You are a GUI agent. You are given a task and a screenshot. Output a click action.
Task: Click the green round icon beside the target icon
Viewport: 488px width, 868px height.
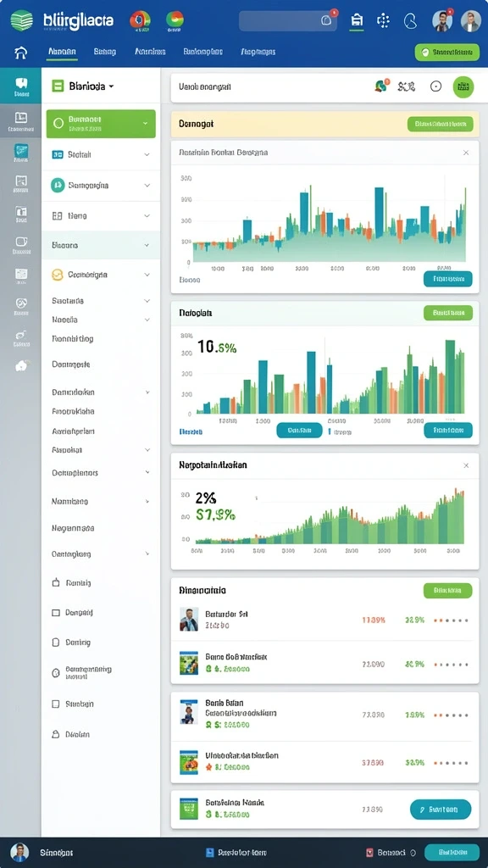click(463, 87)
